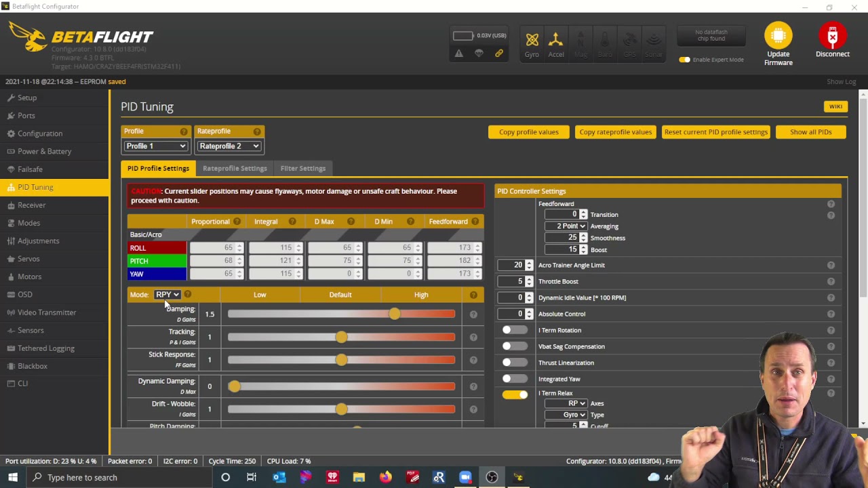This screenshot has height=488, width=868.
Task: Click the Update Firmware chip icon
Action: (x=778, y=36)
